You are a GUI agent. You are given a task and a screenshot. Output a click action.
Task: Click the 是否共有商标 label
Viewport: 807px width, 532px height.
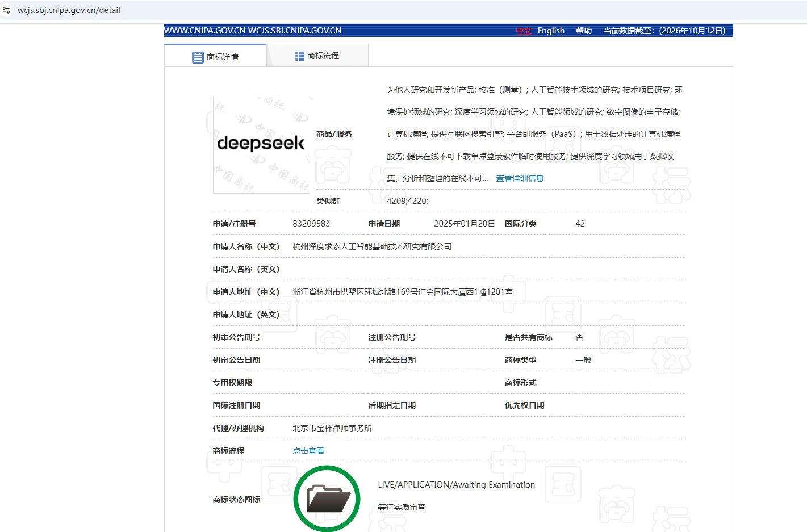[x=529, y=337]
